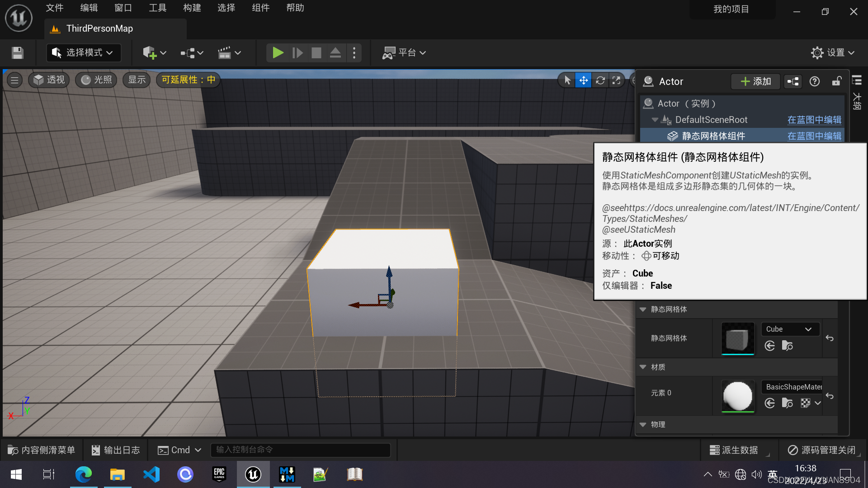Open the viewport hamburger options menu
Screen dimensions: 868x488
pos(14,80)
